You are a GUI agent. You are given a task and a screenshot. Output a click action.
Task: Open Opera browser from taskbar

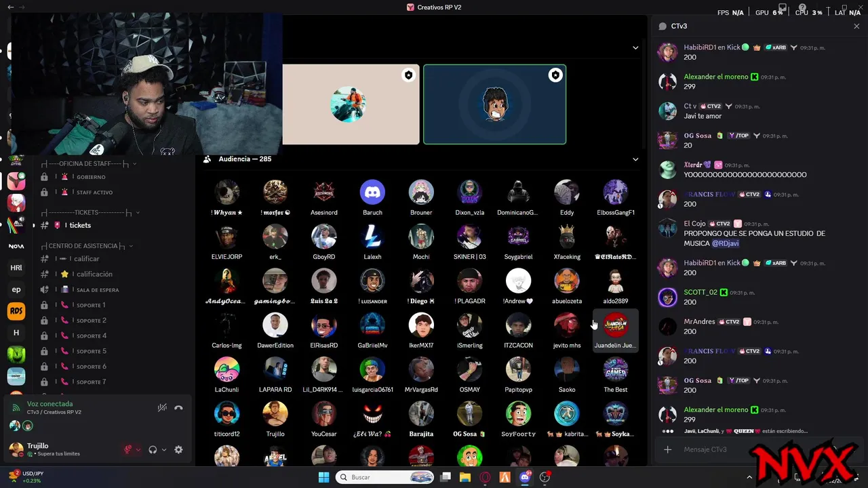click(x=485, y=477)
